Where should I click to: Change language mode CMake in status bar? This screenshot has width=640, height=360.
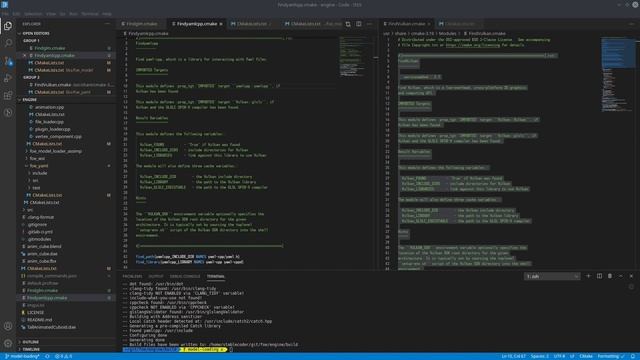tap(586, 356)
